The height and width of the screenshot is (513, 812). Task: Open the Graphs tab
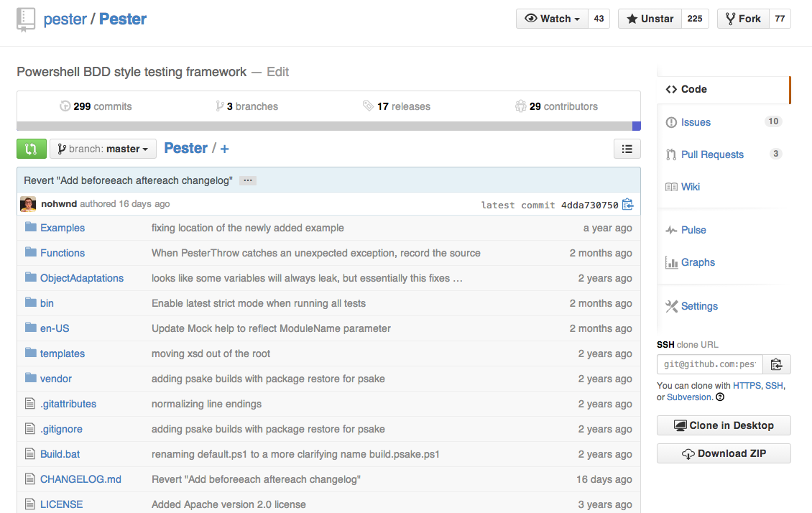(x=724, y=262)
